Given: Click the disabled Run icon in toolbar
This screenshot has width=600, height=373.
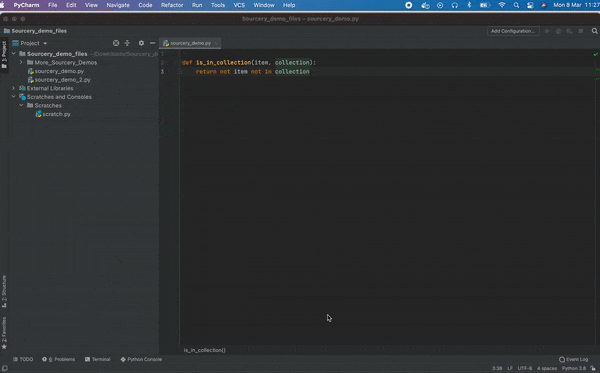Looking at the screenshot, I should [x=547, y=31].
